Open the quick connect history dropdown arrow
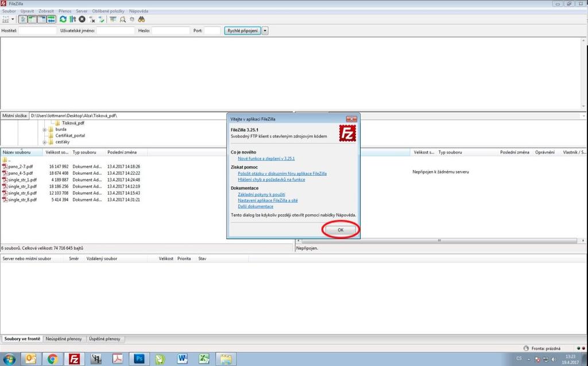Viewport: 588px width, 366px height. tap(265, 31)
